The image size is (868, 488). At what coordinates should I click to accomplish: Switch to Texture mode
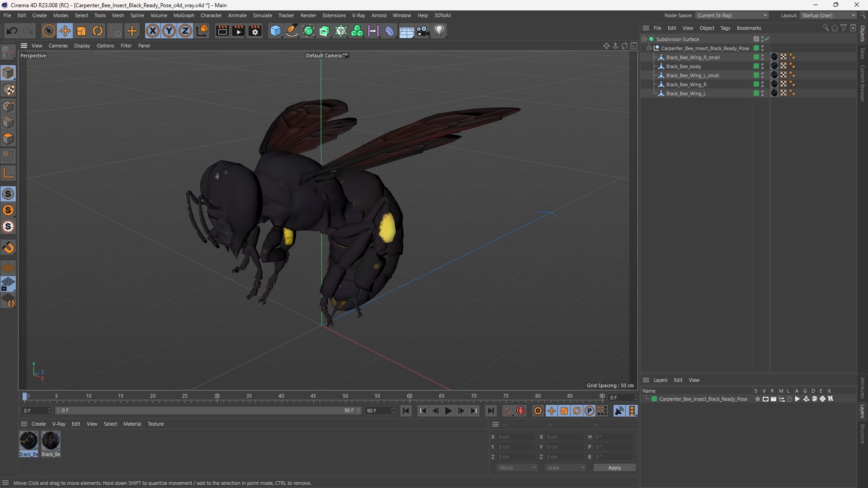tap(8, 89)
